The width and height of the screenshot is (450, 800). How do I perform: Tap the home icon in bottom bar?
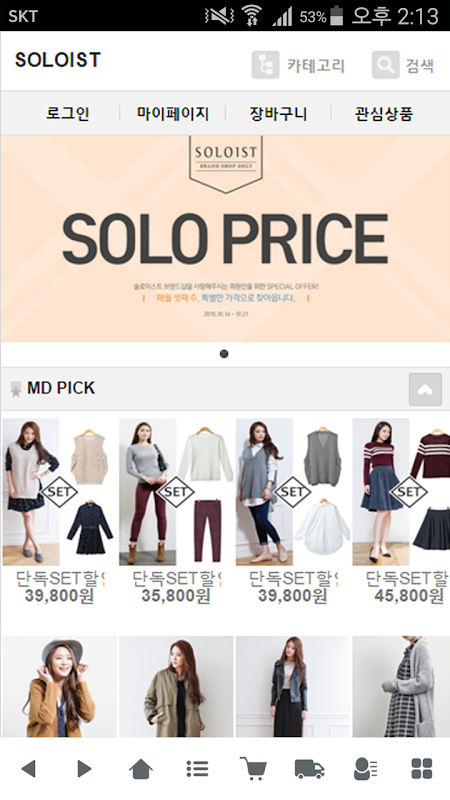point(141,768)
